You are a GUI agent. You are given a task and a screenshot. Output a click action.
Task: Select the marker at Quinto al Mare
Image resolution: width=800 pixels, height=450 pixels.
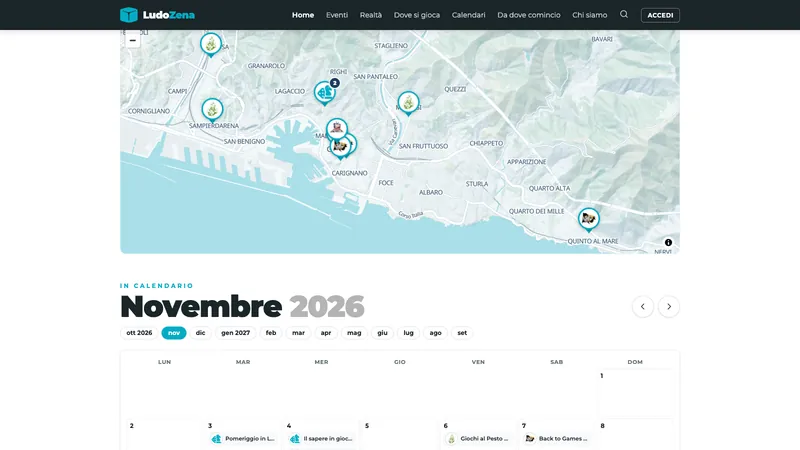click(x=589, y=219)
